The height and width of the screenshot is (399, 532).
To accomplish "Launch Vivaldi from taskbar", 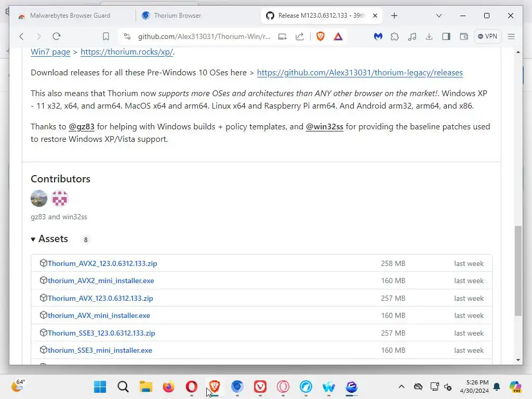I will coord(260,387).
